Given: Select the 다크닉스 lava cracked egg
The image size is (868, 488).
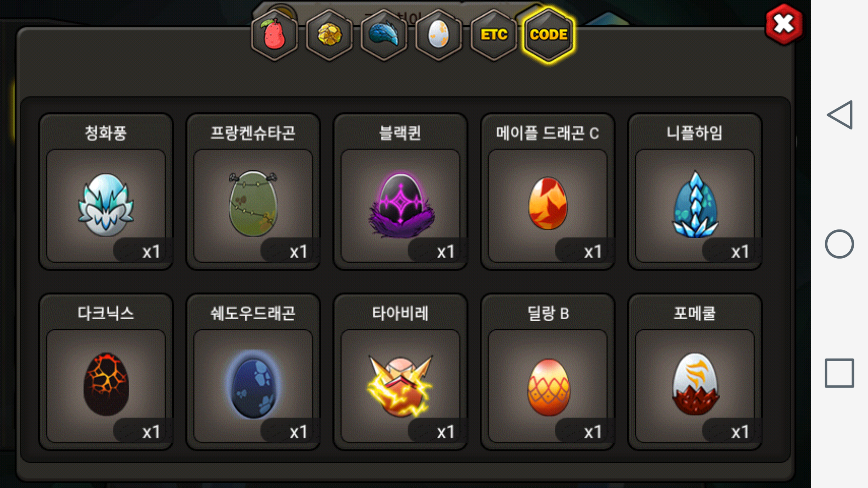Looking at the screenshot, I should click(106, 372).
